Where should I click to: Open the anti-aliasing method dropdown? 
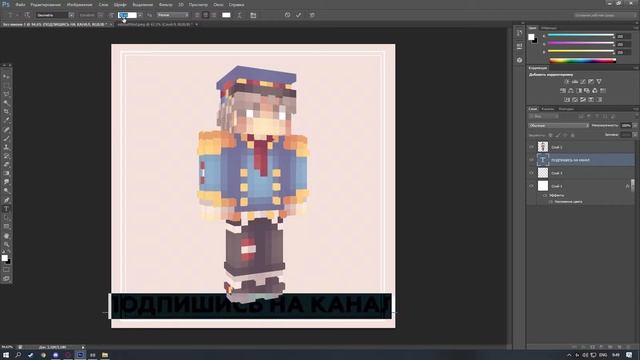coord(173,15)
